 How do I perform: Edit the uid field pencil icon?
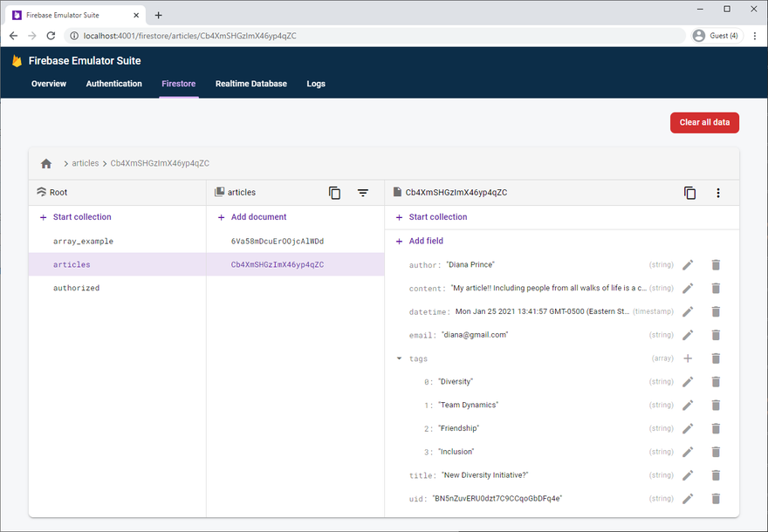pos(688,499)
